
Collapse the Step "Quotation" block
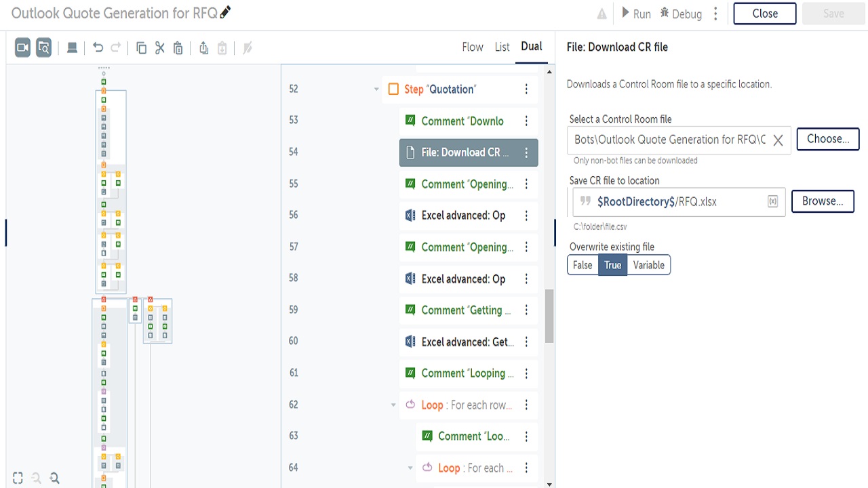(x=376, y=89)
